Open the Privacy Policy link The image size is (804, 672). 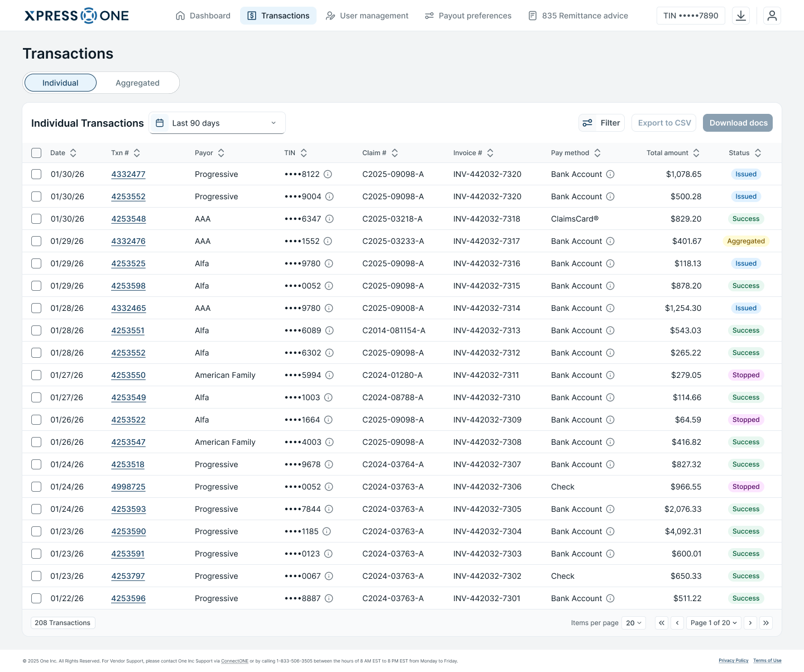[733, 660]
